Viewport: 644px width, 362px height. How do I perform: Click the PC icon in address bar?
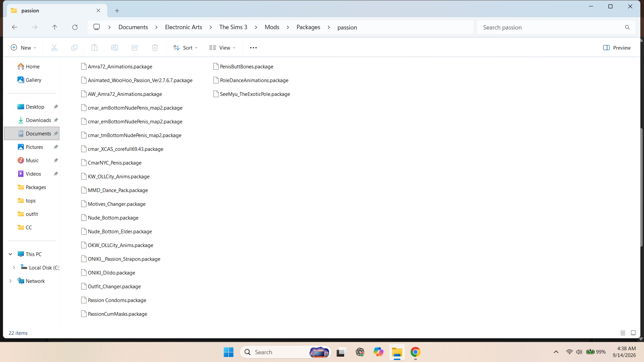[x=97, y=27]
